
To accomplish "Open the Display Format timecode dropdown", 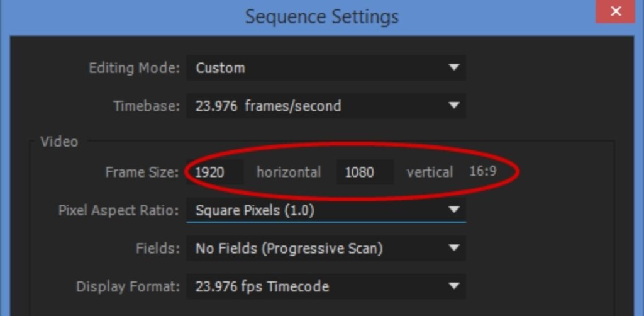I will pyautogui.click(x=314, y=287).
